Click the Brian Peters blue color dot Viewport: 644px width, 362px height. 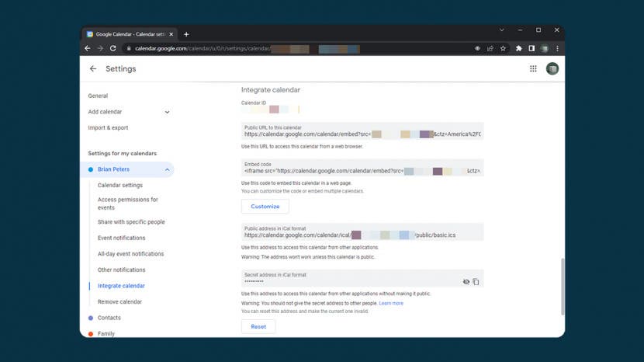tap(90, 169)
